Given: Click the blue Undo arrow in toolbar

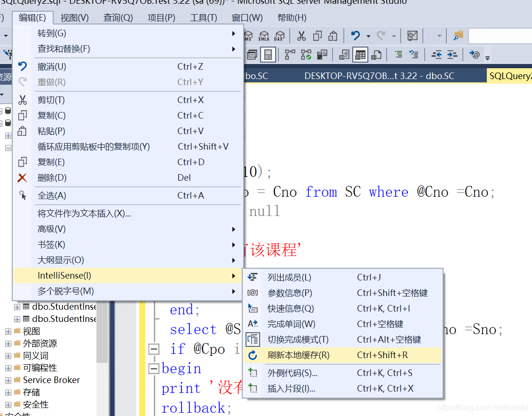Looking at the screenshot, I should tap(356, 36).
